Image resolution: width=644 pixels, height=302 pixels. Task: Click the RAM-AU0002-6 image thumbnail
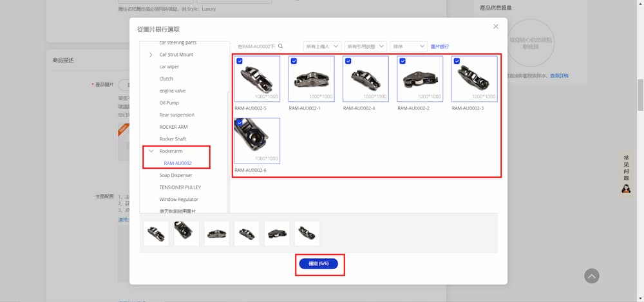tap(257, 140)
